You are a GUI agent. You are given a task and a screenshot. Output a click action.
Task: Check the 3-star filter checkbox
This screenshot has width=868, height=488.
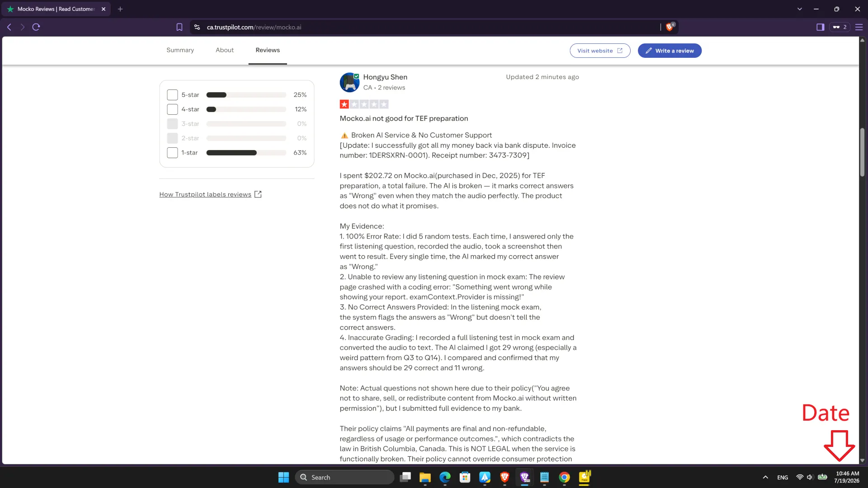click(x=172, y=124)
